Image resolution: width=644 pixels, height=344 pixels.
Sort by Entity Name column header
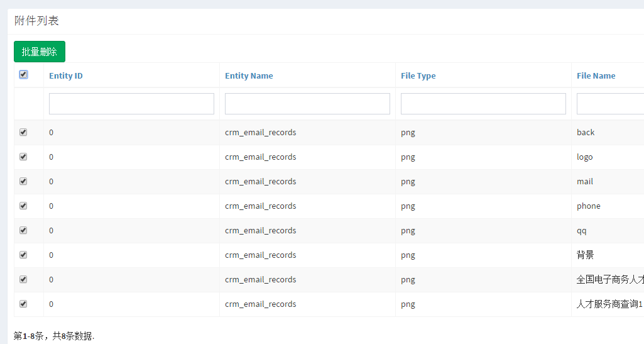249,76
